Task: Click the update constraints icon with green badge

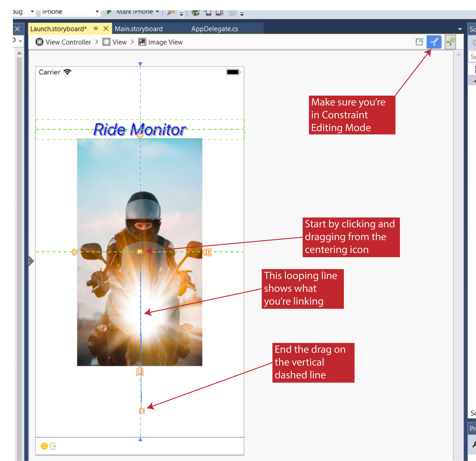Action: click(450, 42)
